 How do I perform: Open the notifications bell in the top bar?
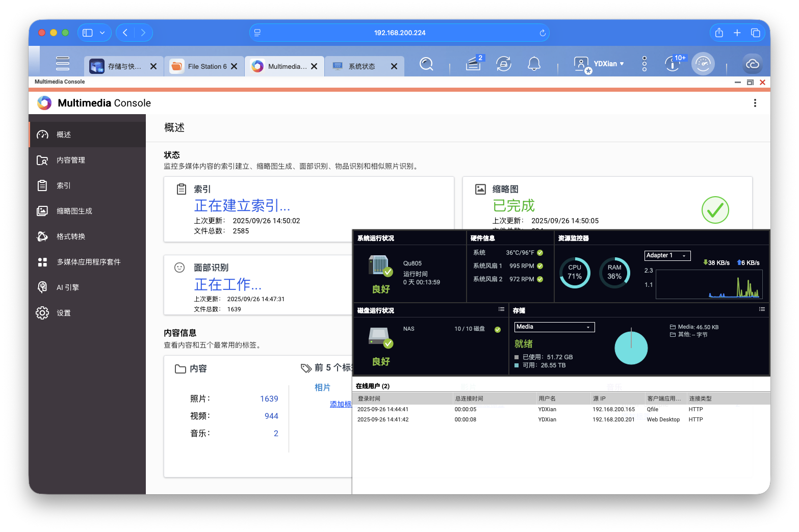(x=534, y=63)
